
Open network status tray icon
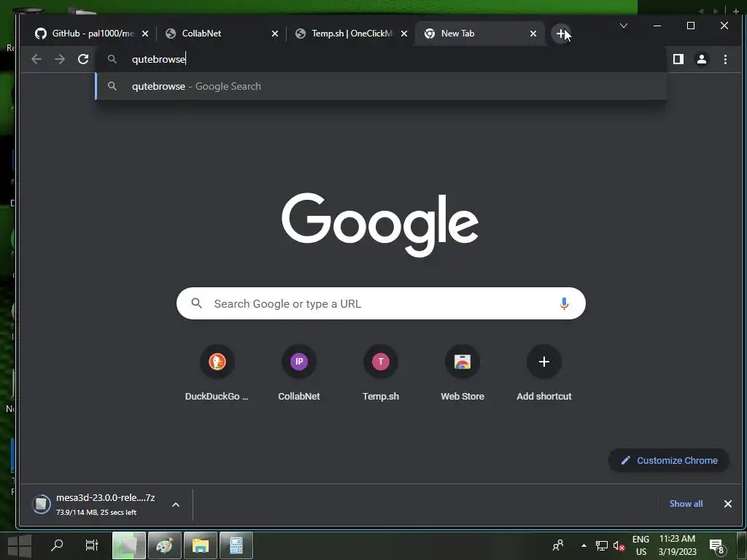602,545
